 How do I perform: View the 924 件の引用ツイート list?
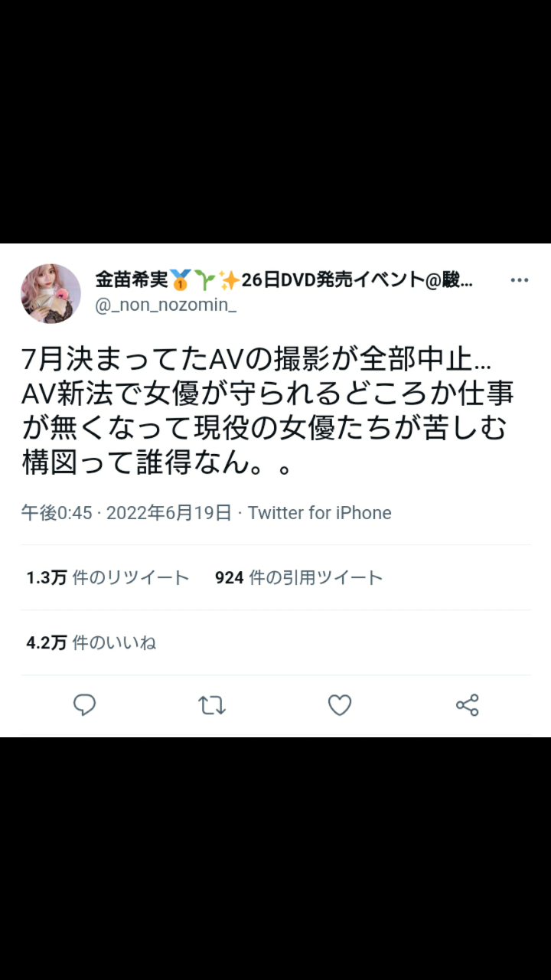click(298, 578)
